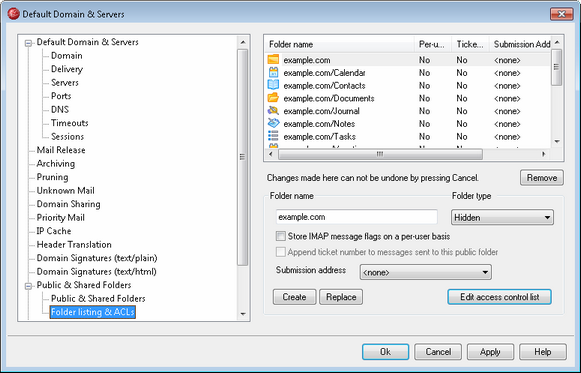581x373 pixels.
Task: Click the example.com/Notes icon
Action: point(273,123)
